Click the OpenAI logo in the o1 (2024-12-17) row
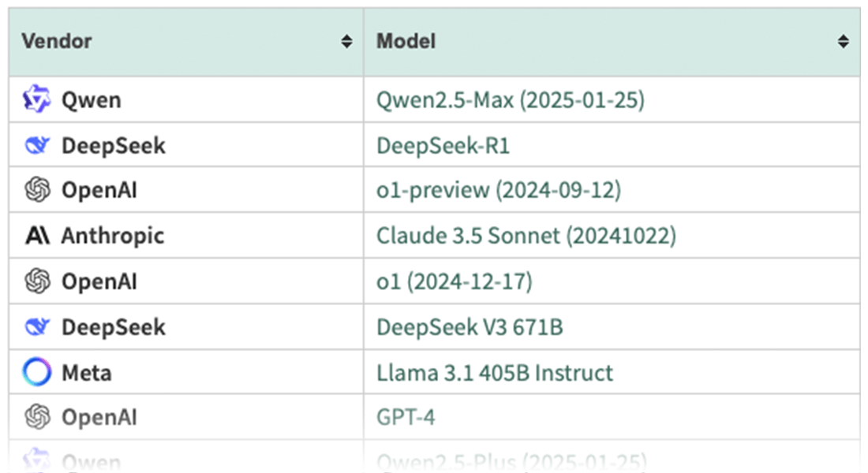Screen dimensions: 868x473 tap(36, 281)
